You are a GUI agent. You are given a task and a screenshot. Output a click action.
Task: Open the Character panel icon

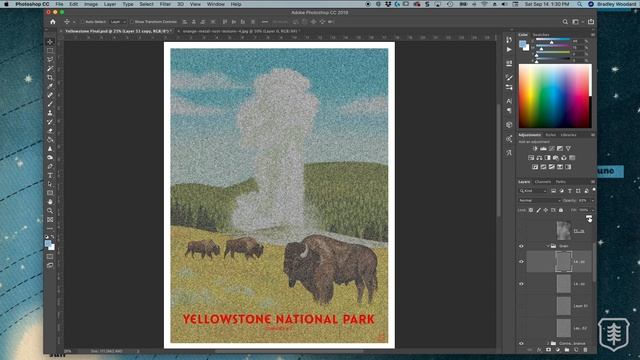pyautogui.click(x=509, y=101)
